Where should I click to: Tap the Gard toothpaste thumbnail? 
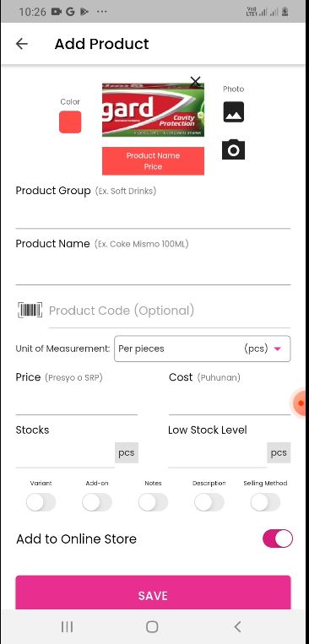(x=153, y=110)
